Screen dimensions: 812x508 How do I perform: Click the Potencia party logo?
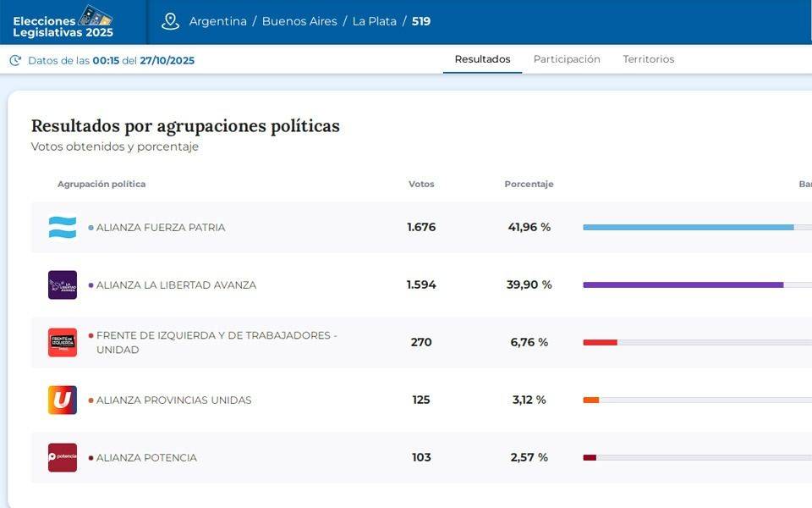point(63,457)
